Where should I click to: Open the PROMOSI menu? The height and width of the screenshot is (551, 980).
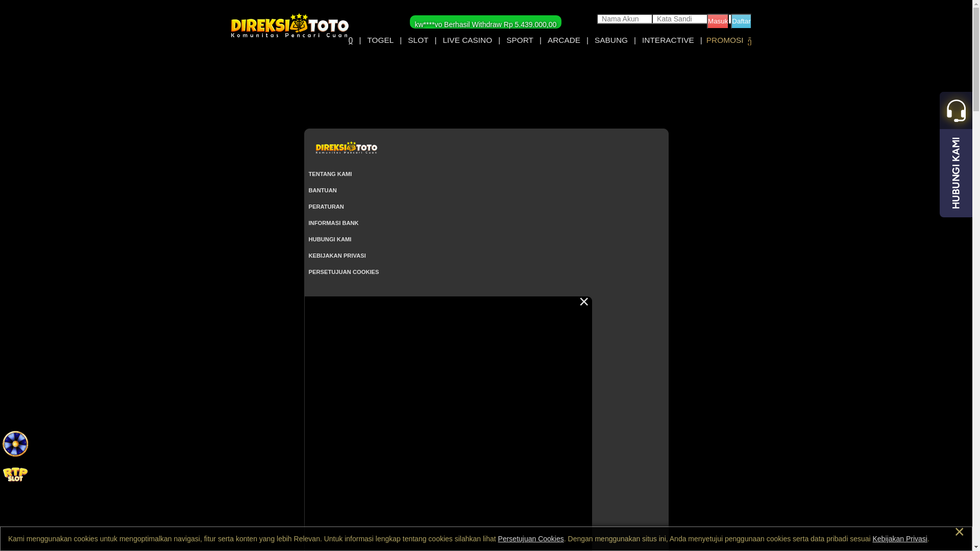coord(725,40)
